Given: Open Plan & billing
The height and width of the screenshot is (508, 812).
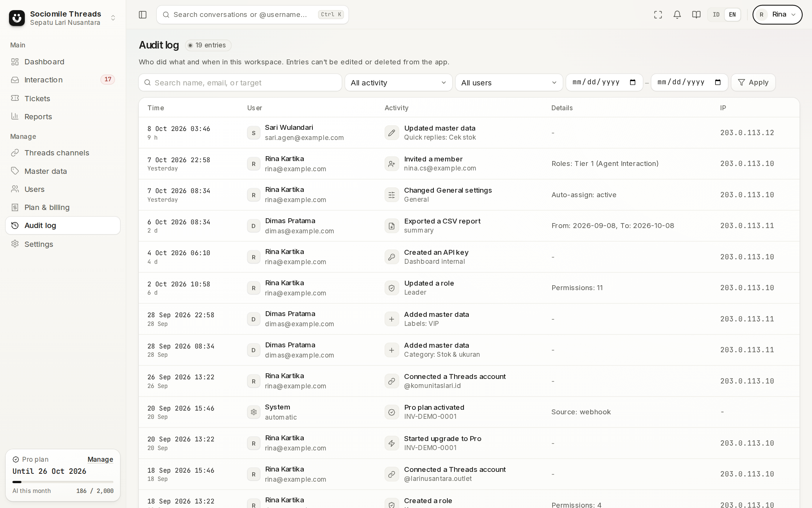Looking at the screenshot, I should [x=63, y=207].
